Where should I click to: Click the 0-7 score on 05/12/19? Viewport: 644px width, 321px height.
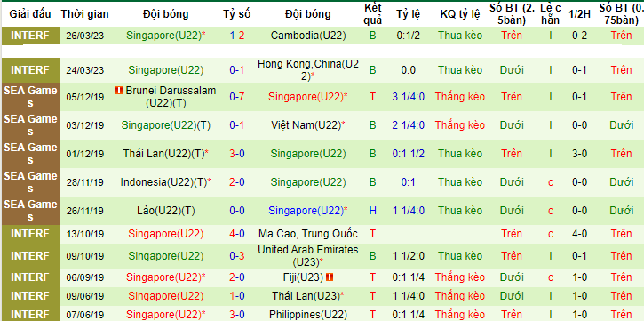(x=237, y=97)
